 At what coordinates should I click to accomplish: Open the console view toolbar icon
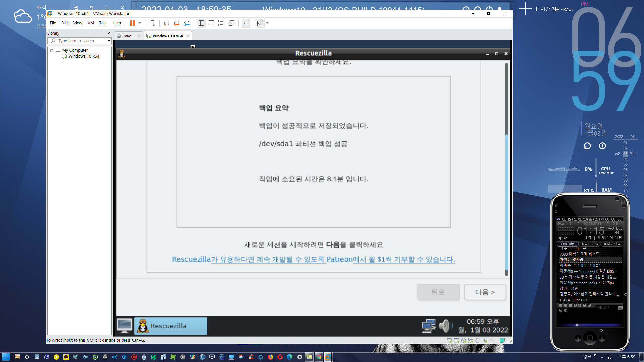pos(246,23)
